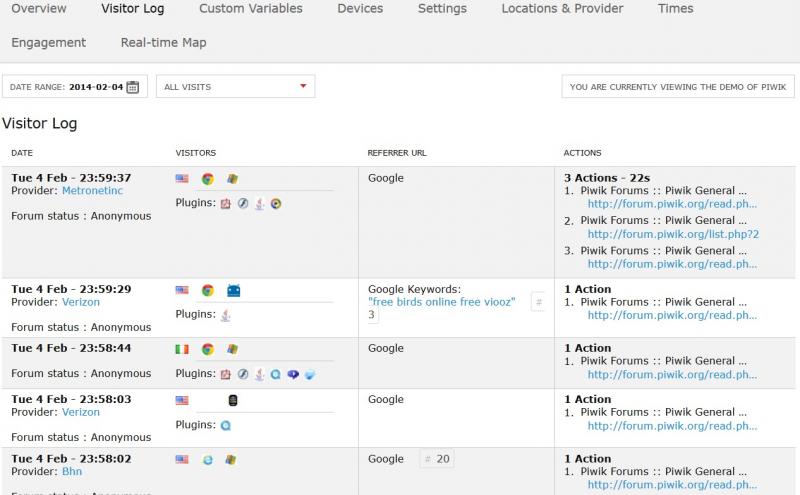Open the Real-time Map tab
The width and height of the screenshot is (800, 495).
(x=163, y=43)
